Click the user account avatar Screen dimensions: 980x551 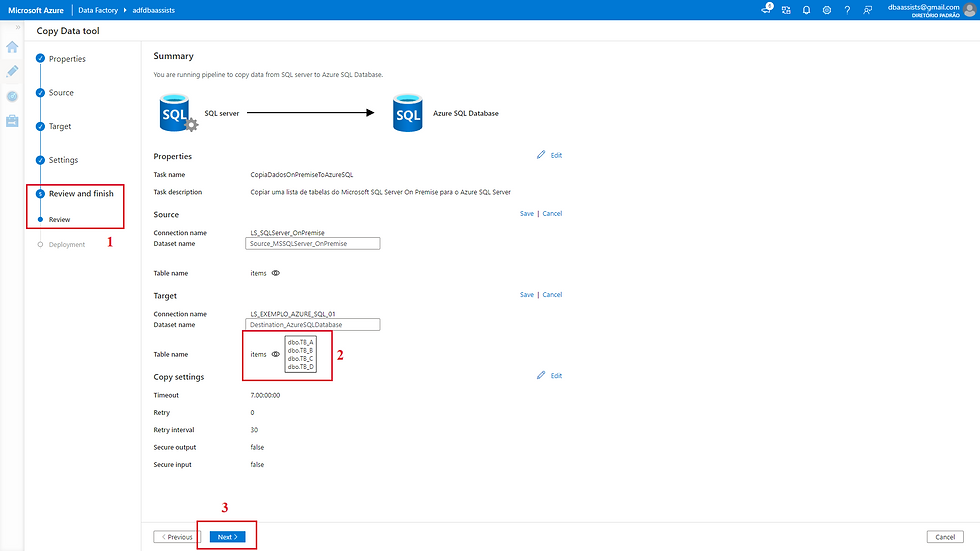(970, 10)
